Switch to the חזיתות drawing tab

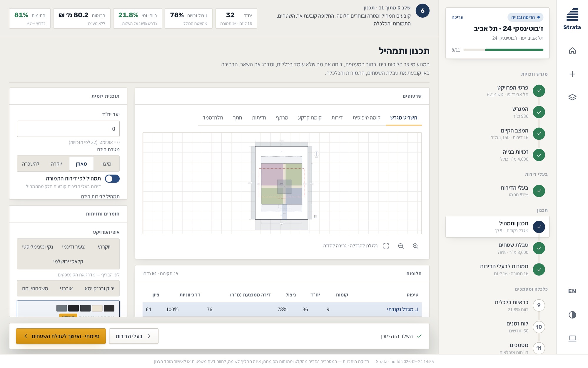click(259, 118)
